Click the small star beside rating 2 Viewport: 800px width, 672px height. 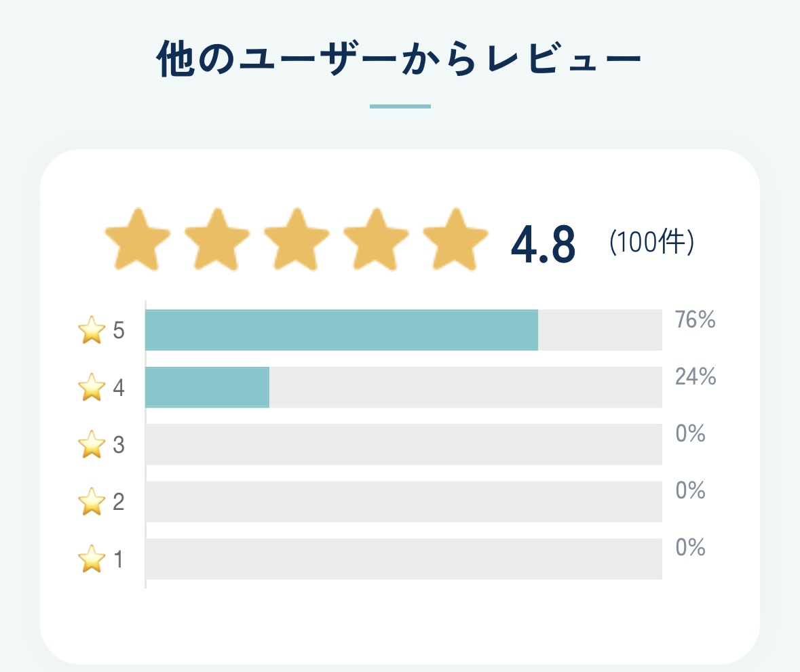coord(92,501)
